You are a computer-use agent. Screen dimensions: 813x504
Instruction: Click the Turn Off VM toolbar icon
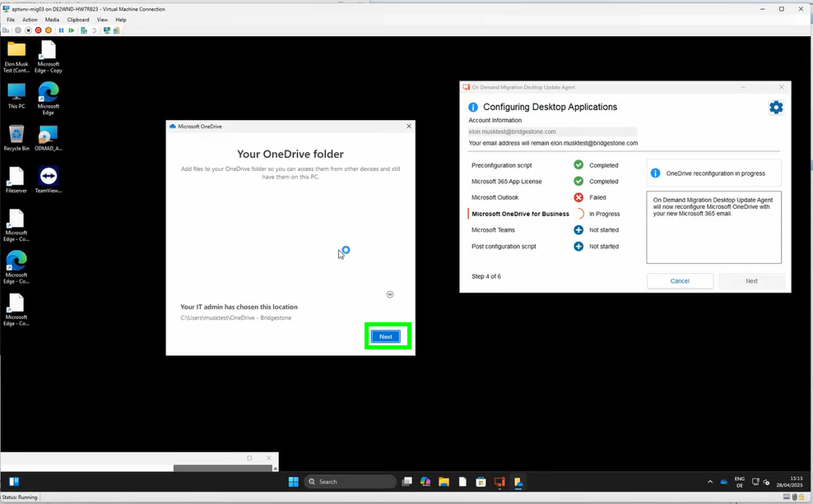(x=28, y=30)
